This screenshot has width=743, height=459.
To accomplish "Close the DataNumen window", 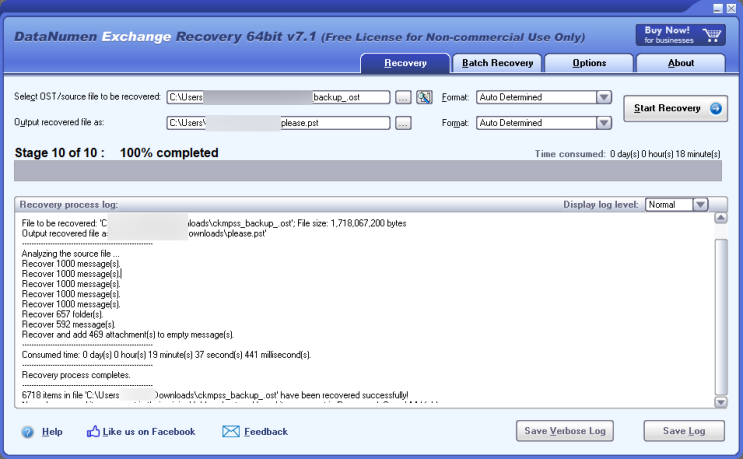I will click(x=731, y=8).
